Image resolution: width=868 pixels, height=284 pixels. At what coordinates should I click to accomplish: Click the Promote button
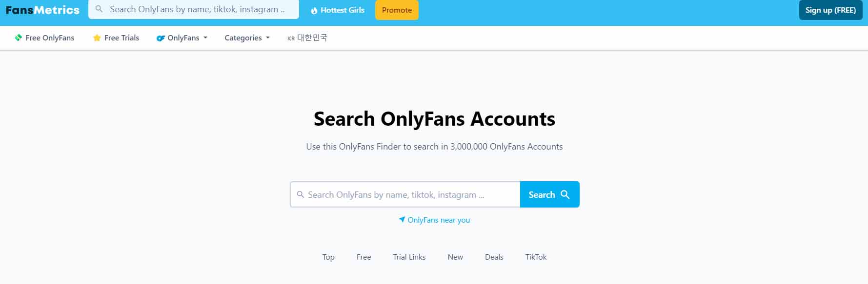[x=397, y=9]
